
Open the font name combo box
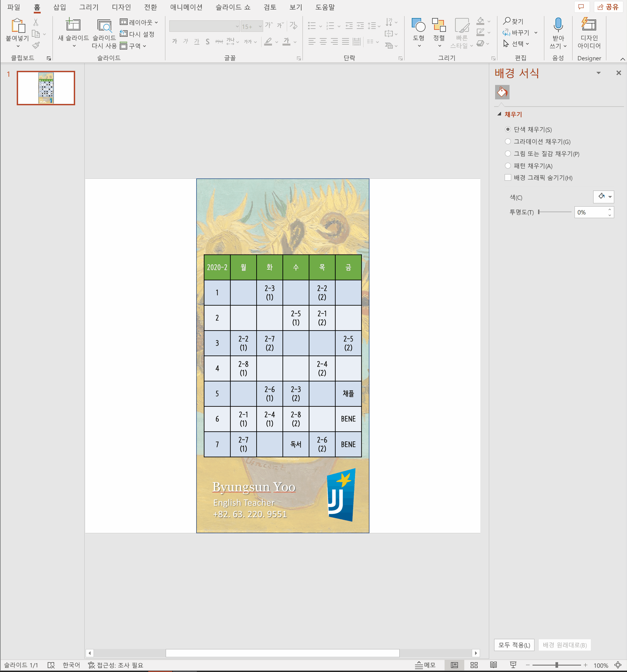click(204, 26)
